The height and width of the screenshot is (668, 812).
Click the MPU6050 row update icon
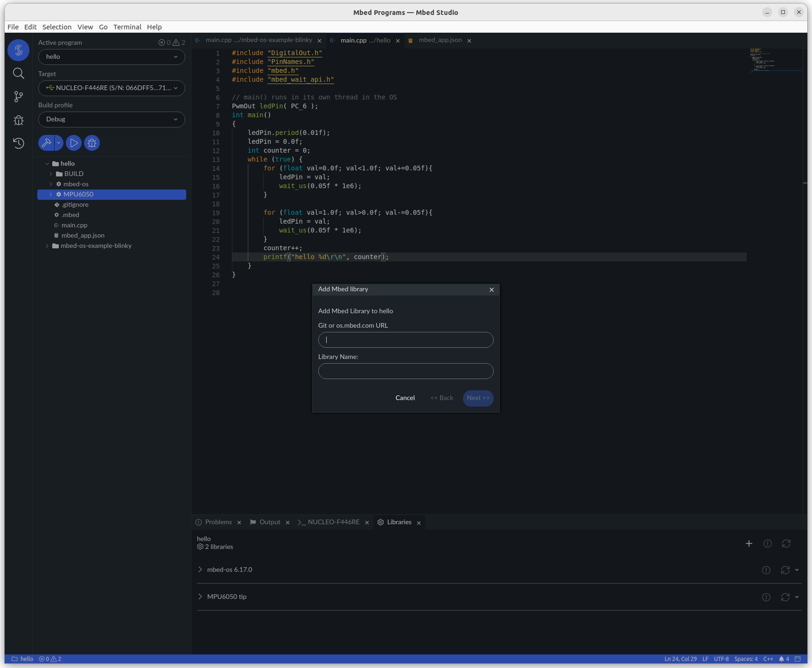785,598
